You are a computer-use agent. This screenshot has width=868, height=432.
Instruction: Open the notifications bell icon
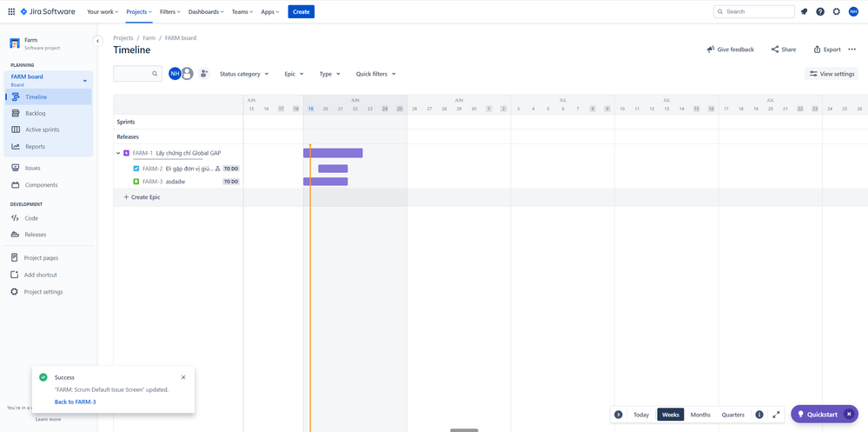pyautogui.click(x=804, y=11)
